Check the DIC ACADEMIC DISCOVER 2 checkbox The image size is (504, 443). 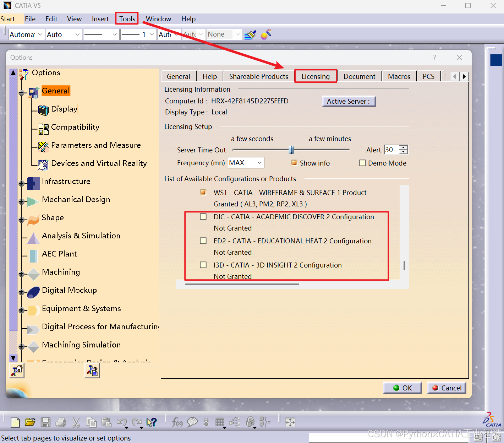pos(203,216)
